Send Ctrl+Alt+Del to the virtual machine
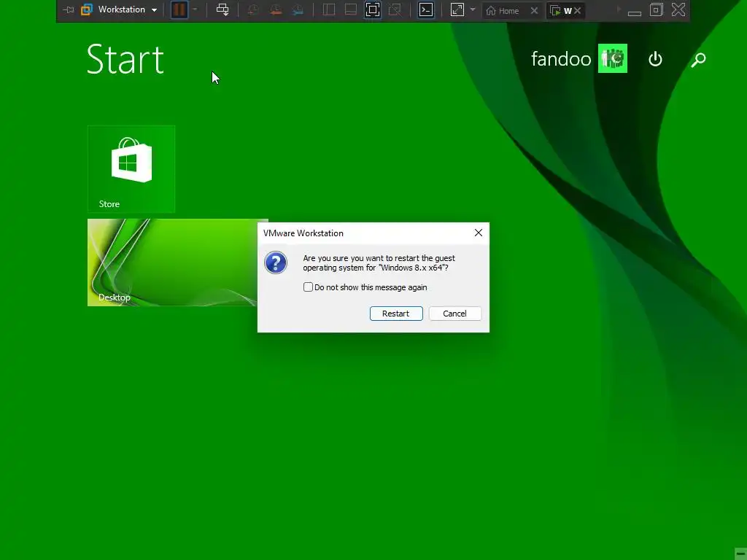Screen dimensions: 747x560 click(222, 9)
